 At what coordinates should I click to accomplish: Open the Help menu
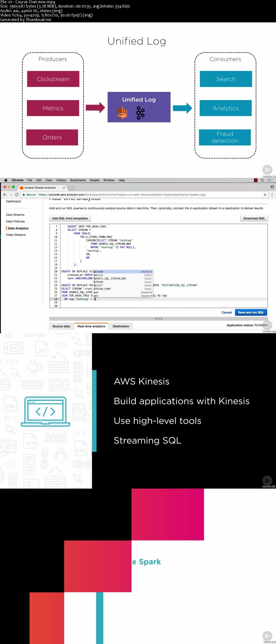(x=122, y=180)
